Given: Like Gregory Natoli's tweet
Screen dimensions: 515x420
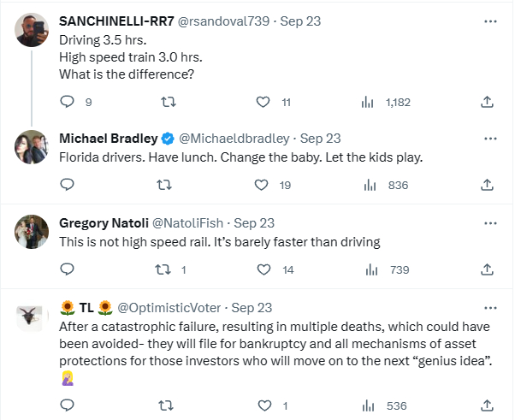Looking at the screenshot, I should (265, 269).
